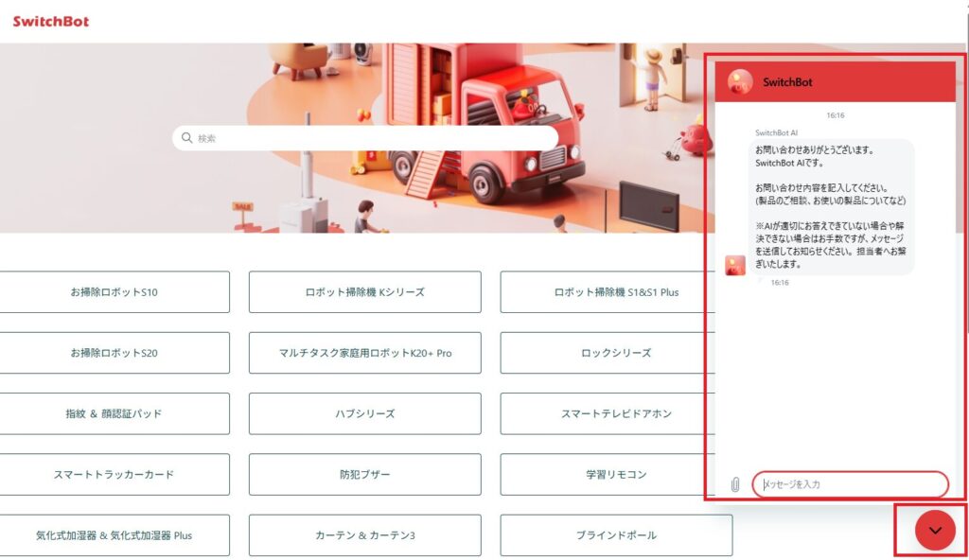Image resolution: width=969 pixels, height=560 pixels.
Task: Go to スマートトラッカーカード category
Action: [115, 474]
